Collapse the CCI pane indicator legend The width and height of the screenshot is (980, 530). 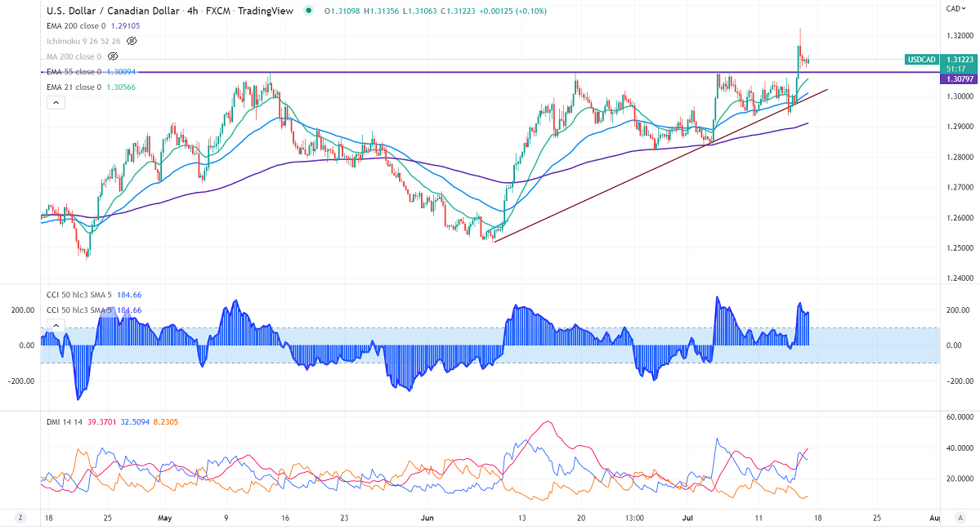coord(56,325)
